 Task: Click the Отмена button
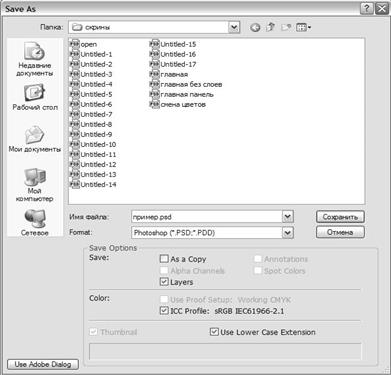pyautogui.click(x=340, y=232)
